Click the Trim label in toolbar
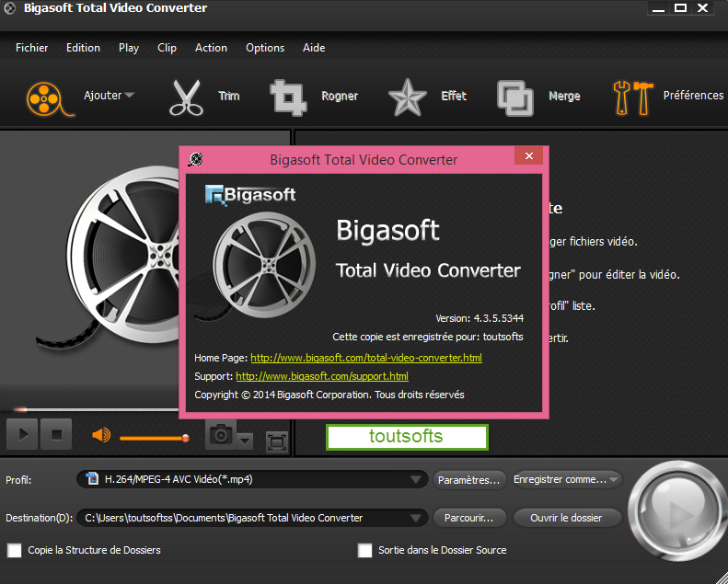The width and height of the screenshot is (728, 584). click(229, 96)
